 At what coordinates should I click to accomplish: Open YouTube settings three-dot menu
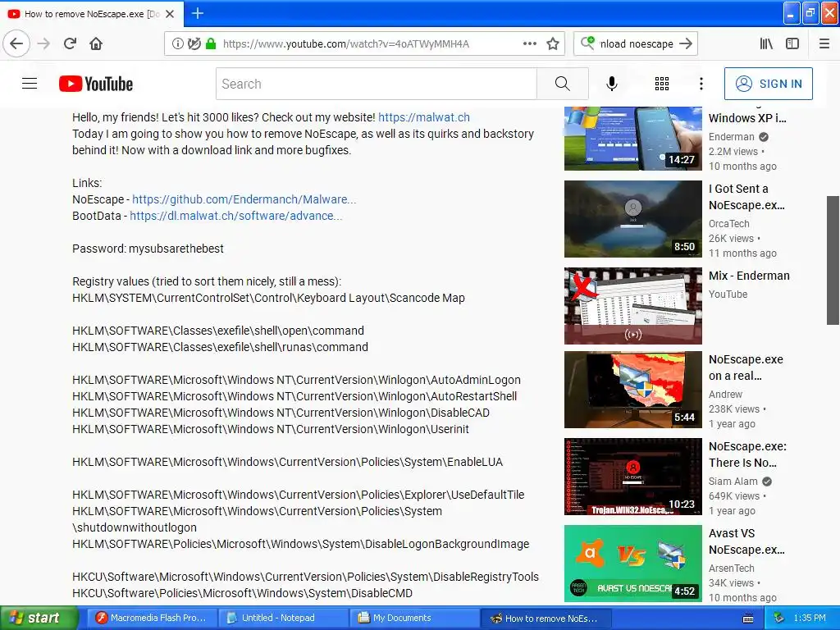[701, 84]
